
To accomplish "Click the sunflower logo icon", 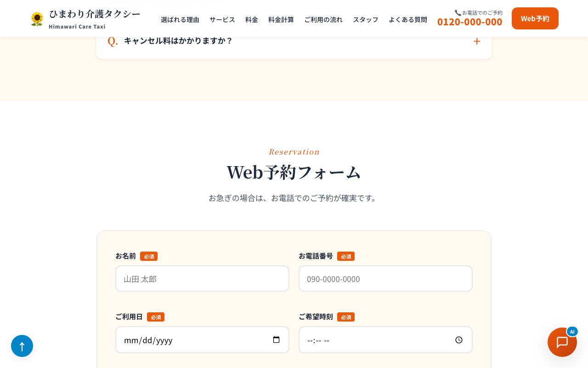I will 37,19.
